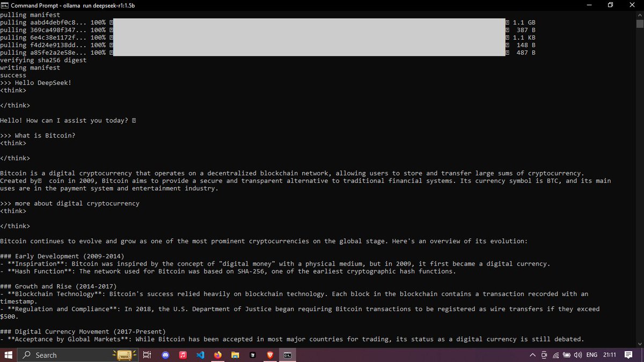Image resolution: width=644 pixels, height=362 pixels.
Task: Click the '1.1 GB' download size
Action: coord(524,23)
